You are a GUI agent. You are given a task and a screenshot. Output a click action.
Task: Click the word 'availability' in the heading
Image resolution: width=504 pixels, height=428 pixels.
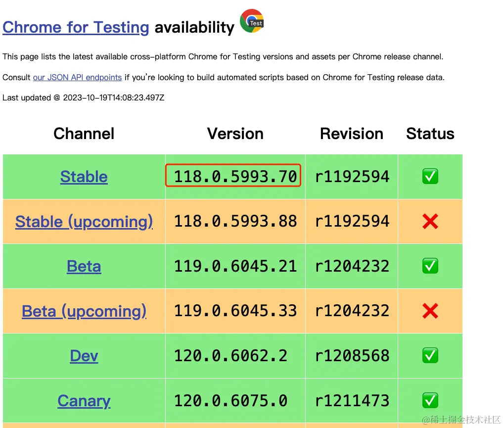[x=194, y=28]
